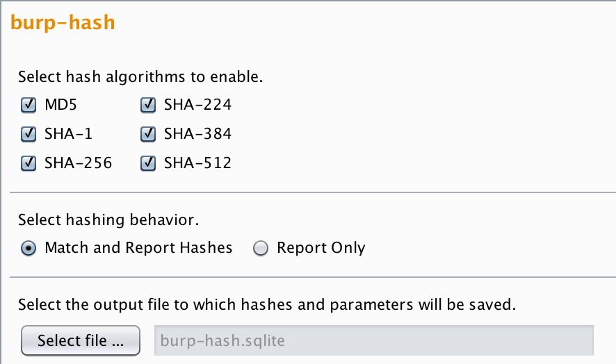616x364 pixels.
Task: Click the 'Select hashing behavior.' label
Action: tap(108, 221)
